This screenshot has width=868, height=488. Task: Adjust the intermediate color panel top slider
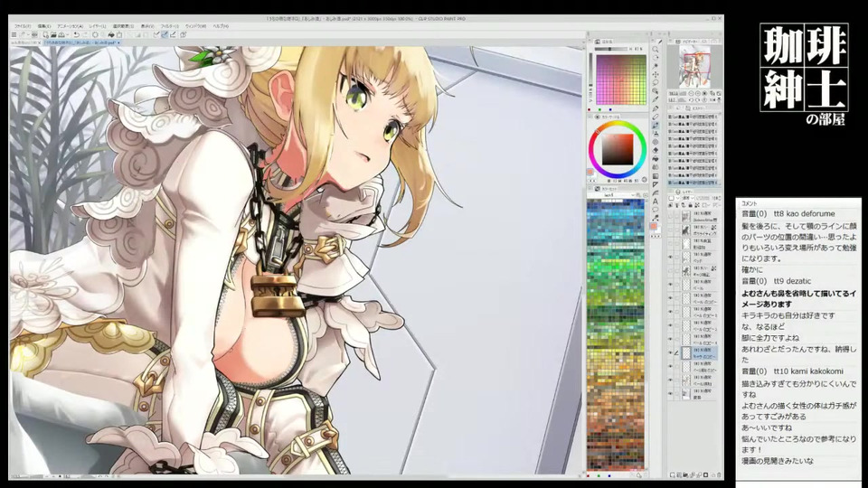pyautogui.click(x=611, y=49)
